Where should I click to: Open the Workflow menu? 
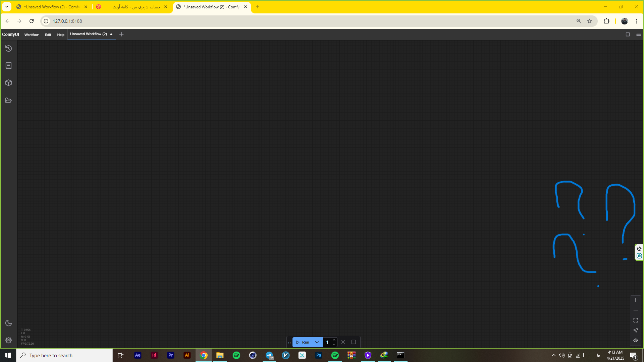[31, 35]
